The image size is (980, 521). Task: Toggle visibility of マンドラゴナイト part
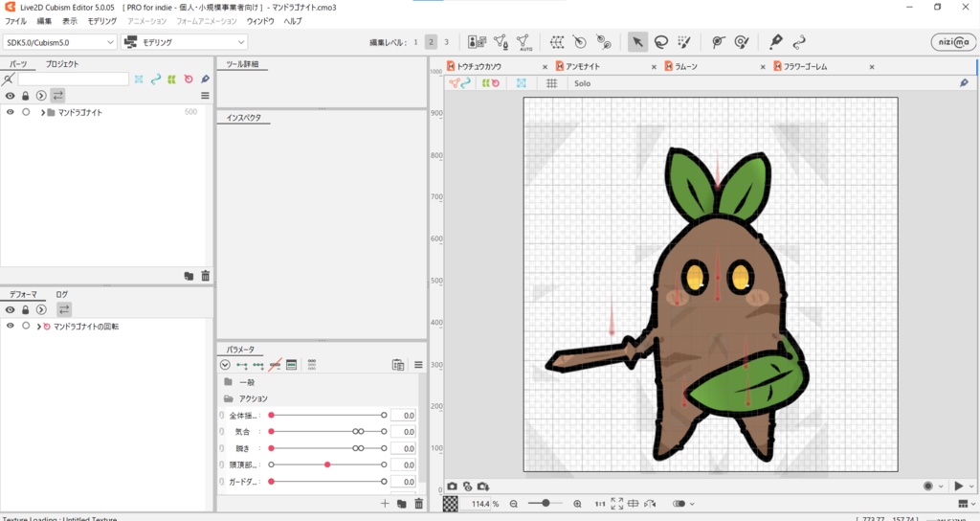click(10, 112)
